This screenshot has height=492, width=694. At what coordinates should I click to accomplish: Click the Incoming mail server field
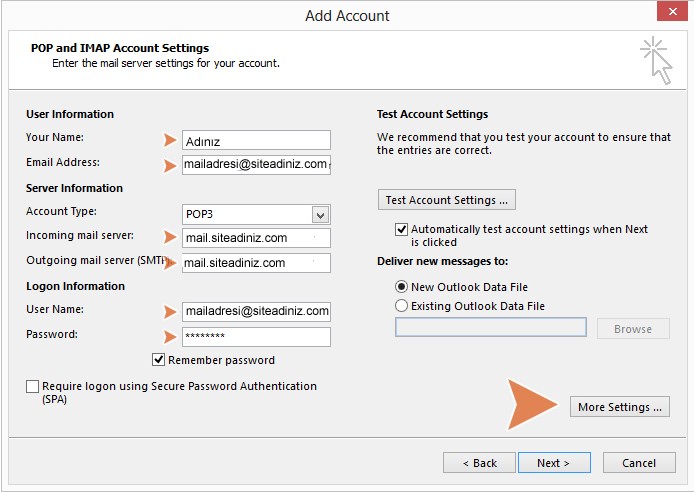[256, 238]
